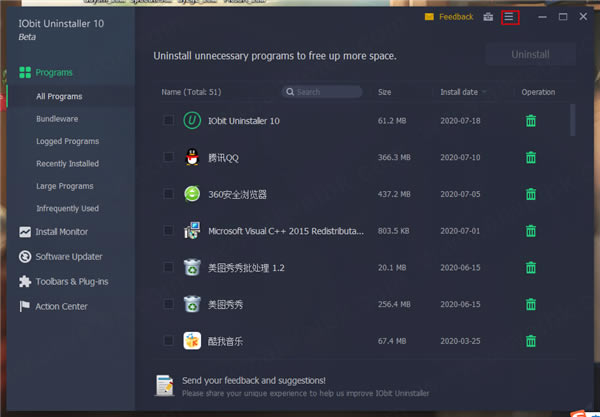Click trash icon for 美图秀秀批处理 1.2

531,267
